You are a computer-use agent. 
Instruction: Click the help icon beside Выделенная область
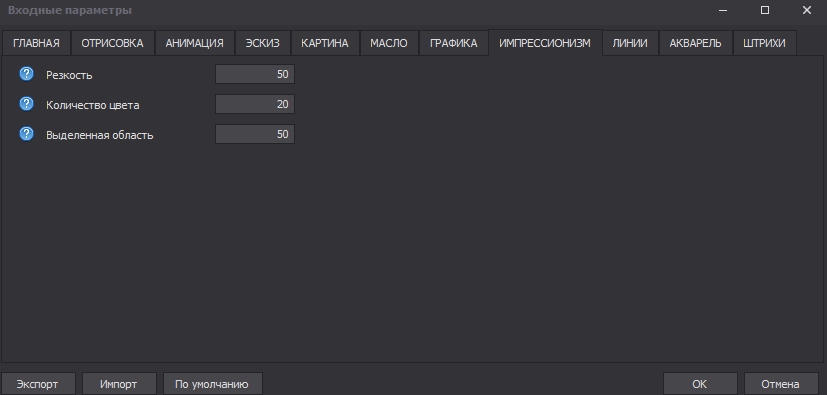point(26,134)
